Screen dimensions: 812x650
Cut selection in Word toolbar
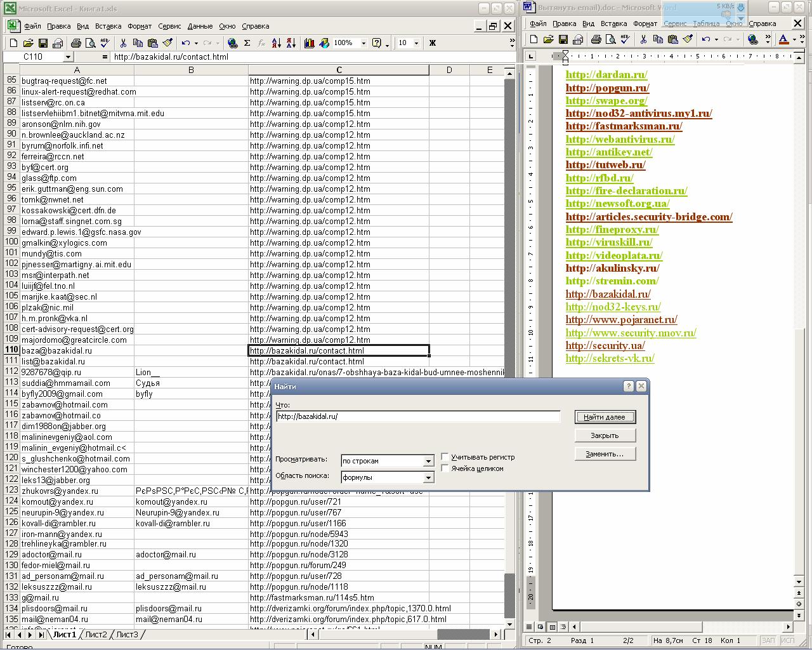643,39
